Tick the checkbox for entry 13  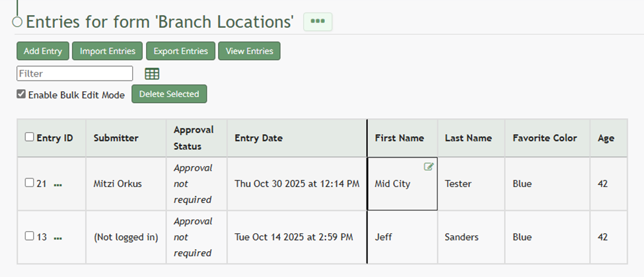pos(29,236)
